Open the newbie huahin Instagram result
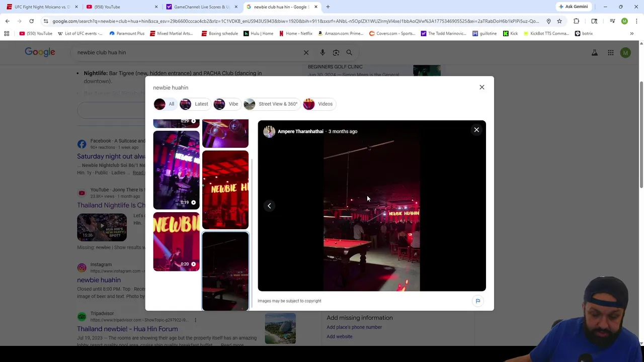 pos(99,280)
